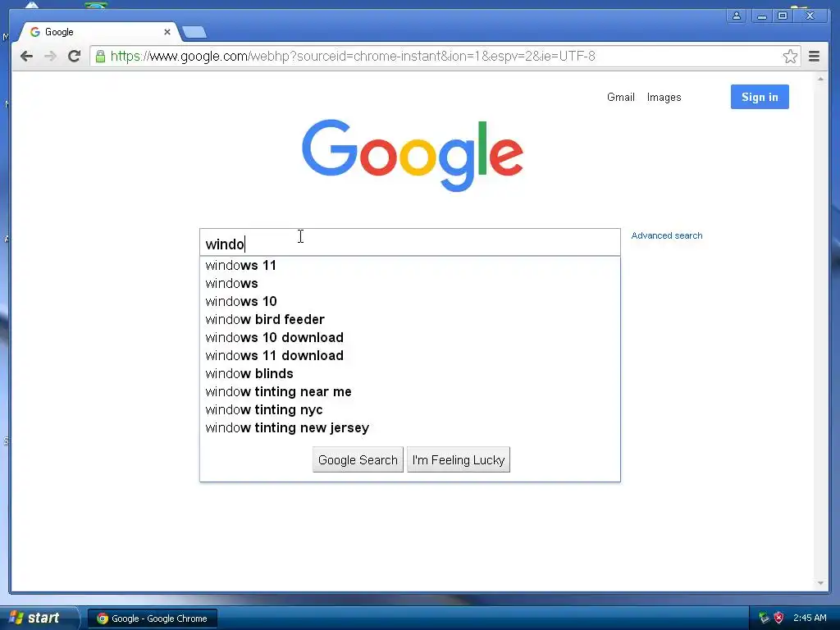Image resolution: width=840 pixels, height=630 pixels.
Task: Focus the search box containing 'windo'
Action: (x=410, y=243)
